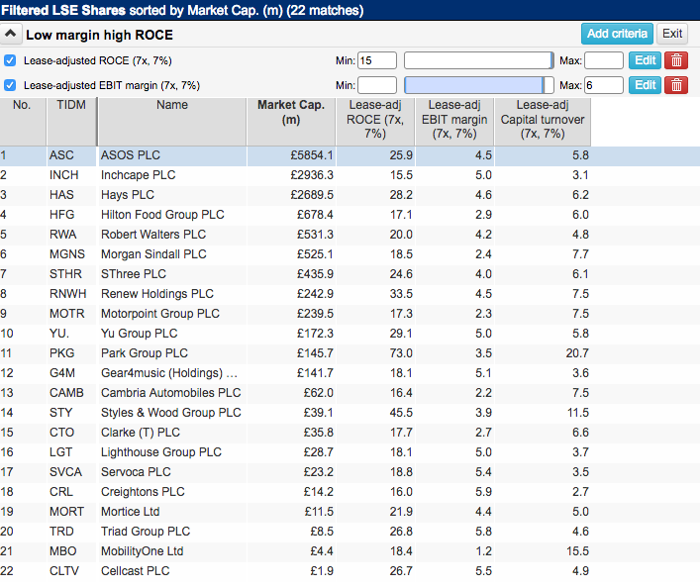This screenshot has height=588, width=700.
Task: Click the TIDM code CLTV
Action: pyautogui.click(x=64, y=570)
